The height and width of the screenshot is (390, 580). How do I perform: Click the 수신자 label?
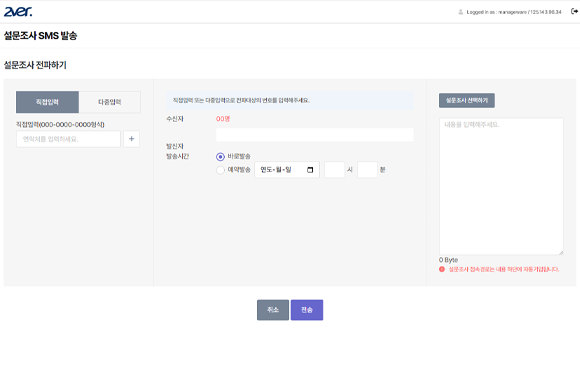click(x=175, y=119)
